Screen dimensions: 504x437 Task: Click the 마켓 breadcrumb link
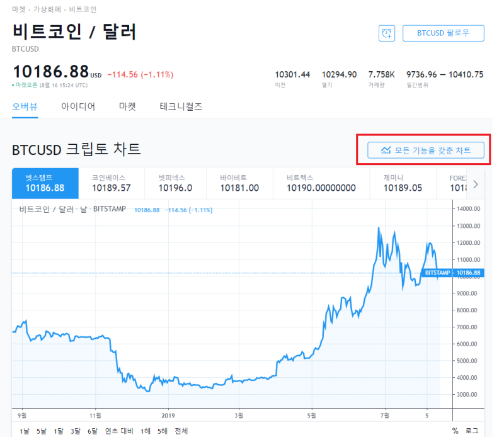tap(19, 9)
